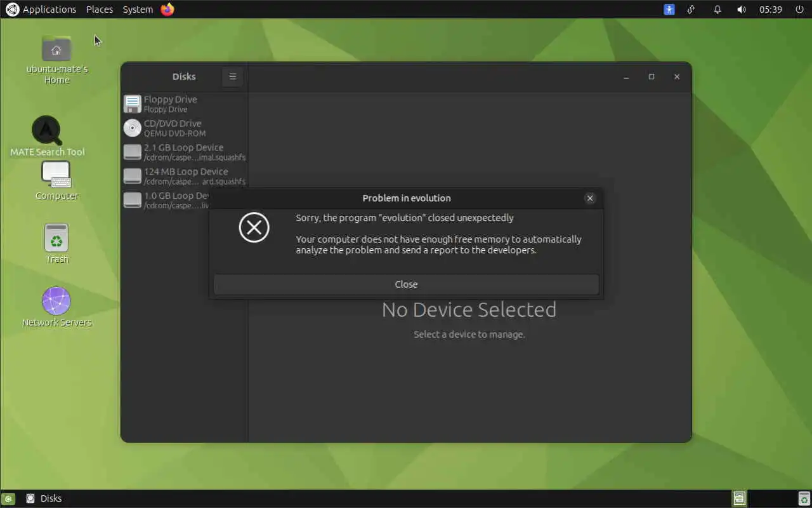Open the MATE Search Tool desktop icon
The height and width of the screenshot is (508, 812).
[46, 131]
